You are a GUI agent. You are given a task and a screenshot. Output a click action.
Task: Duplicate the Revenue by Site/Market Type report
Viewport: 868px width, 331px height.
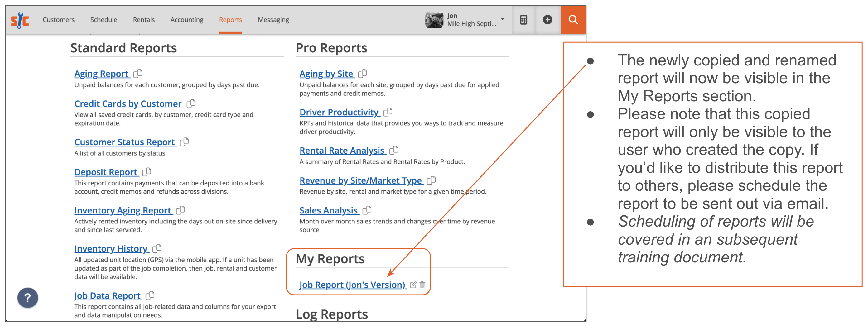click(432, 180)
